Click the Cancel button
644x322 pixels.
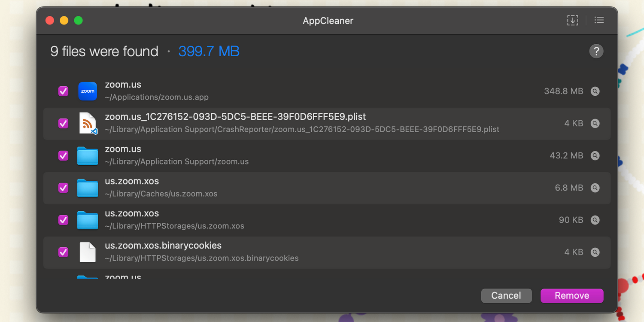pos(506,295)
